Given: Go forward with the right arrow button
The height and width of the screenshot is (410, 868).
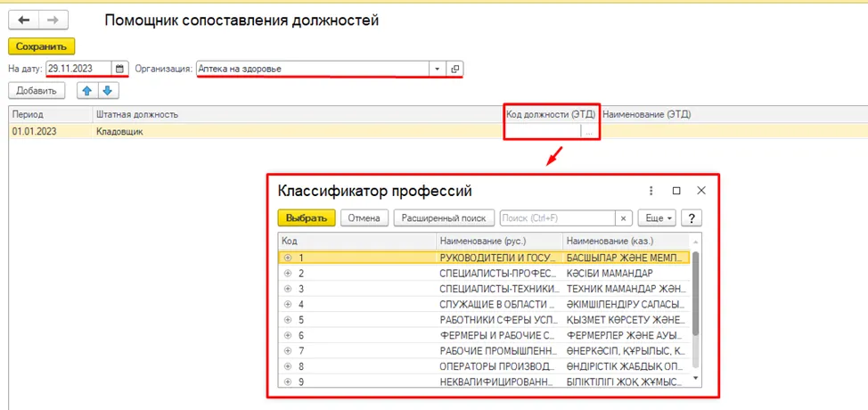Looking at the screenshot, I should [x=53, y=20].
